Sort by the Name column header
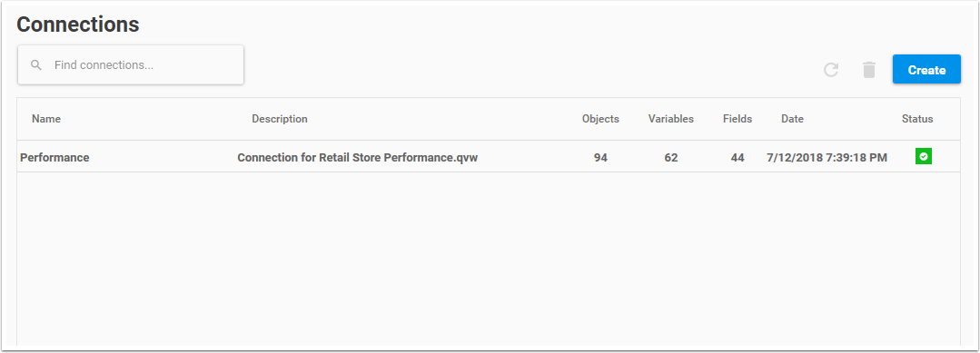 (x=46, y=119)
